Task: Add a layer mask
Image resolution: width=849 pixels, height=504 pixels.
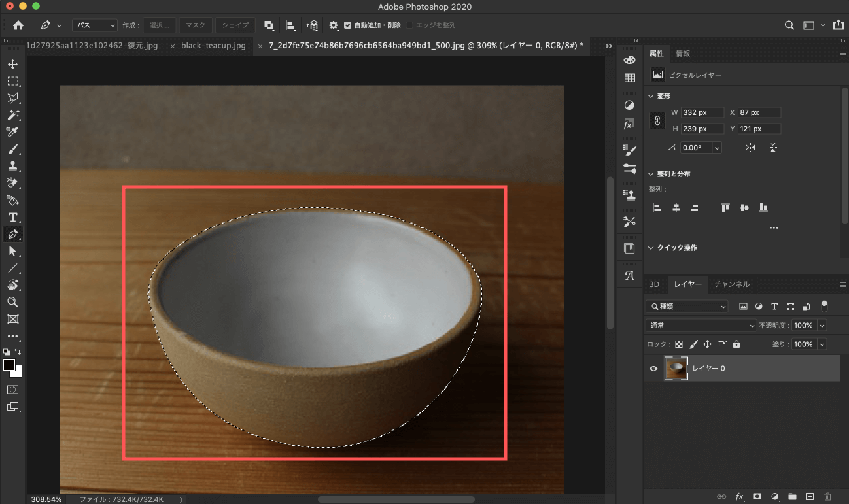Action: pos(757,496)
